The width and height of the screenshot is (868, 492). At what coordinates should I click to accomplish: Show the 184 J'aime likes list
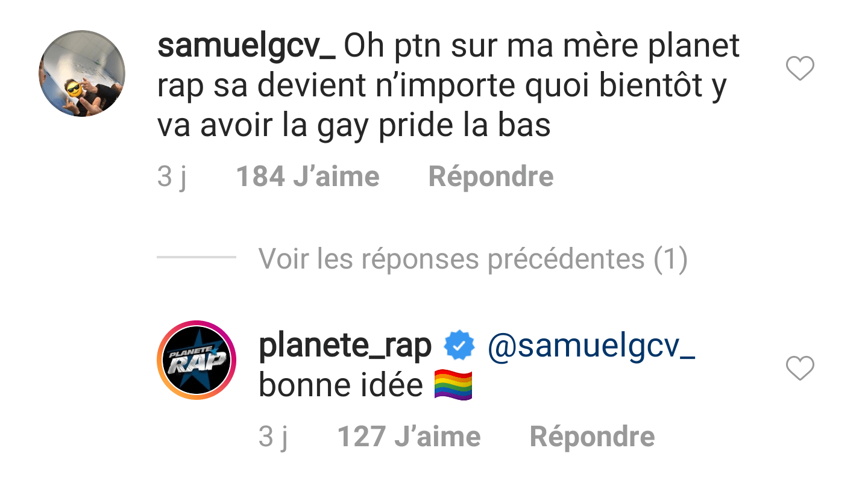tap(307, 177)
